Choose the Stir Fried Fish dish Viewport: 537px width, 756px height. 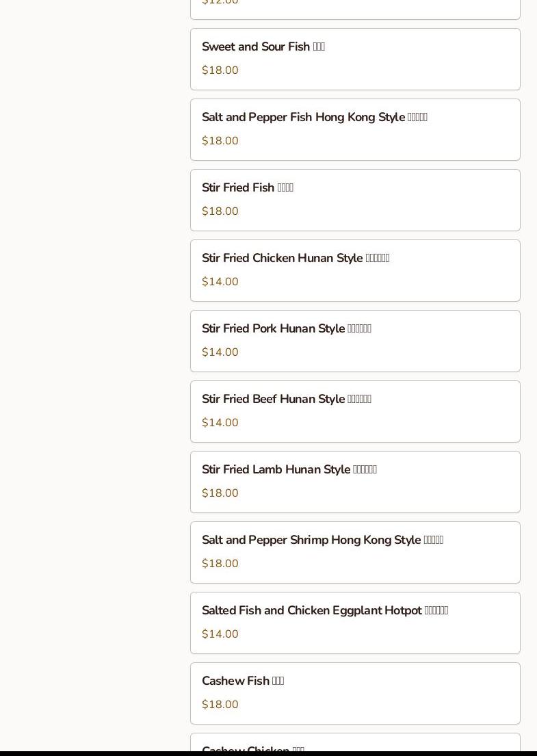[x=247, y=188]
